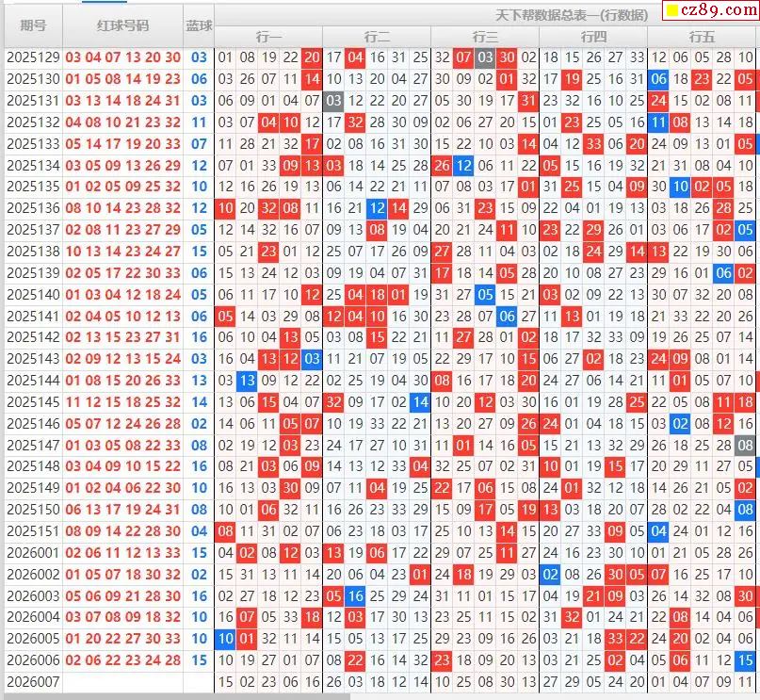Click the 行一 section header
The width and height of the screenshot is (760, 700).
tap(268, 37)
